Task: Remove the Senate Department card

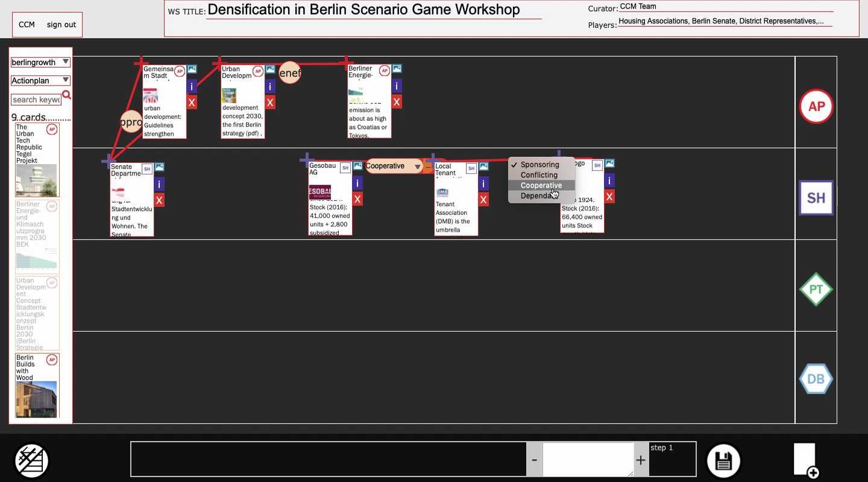Action: (x=159, y=200)
